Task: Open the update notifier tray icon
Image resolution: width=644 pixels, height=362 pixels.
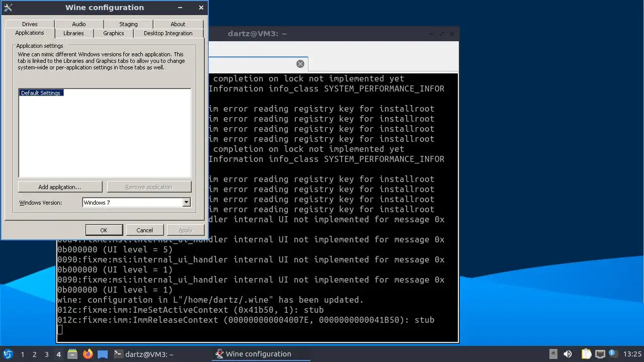Action: pos(613,353)
